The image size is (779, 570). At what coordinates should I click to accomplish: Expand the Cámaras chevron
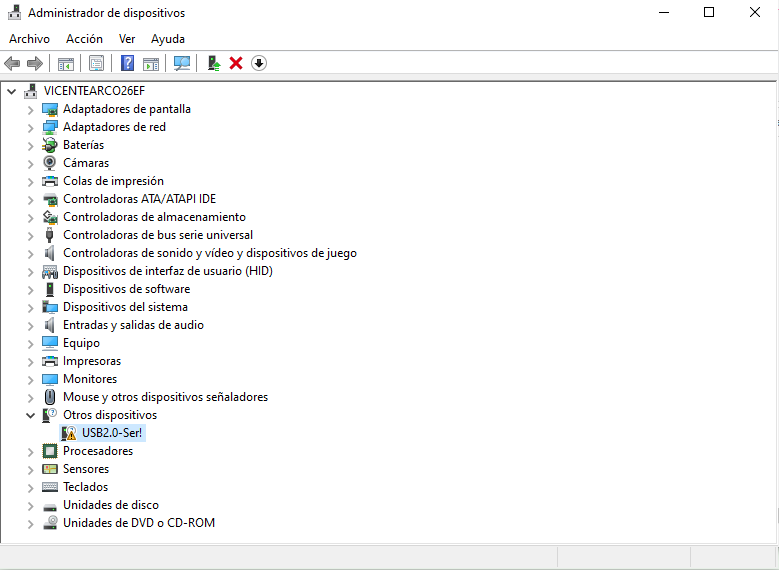click(31, 163)
